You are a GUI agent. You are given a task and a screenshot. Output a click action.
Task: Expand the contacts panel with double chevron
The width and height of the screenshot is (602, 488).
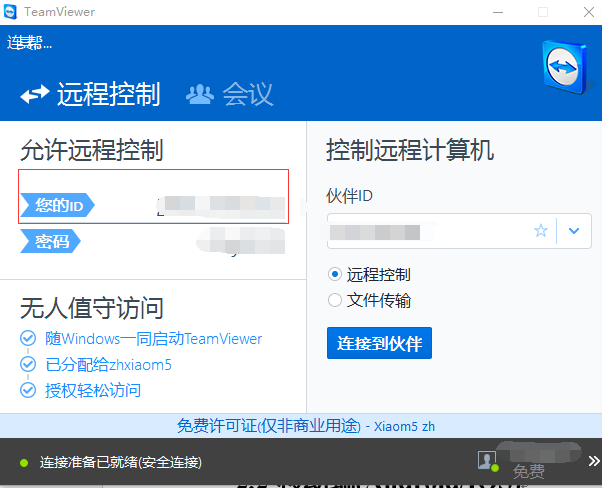592,461
